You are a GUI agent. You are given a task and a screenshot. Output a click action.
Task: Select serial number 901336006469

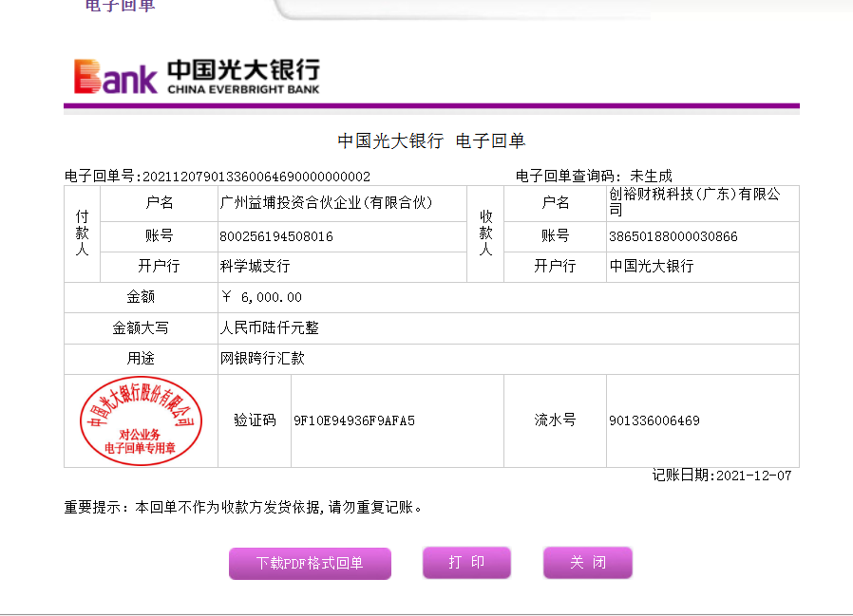coord(654,420)
